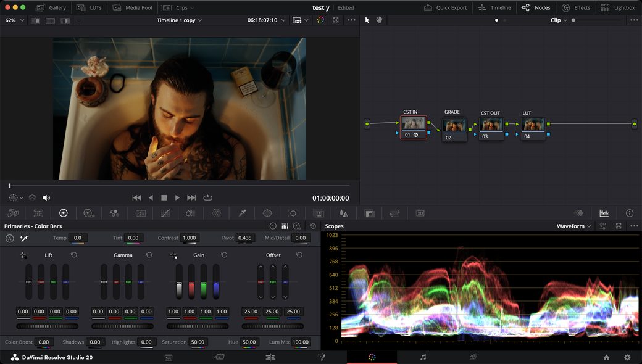Open the Fairlight music note page

pos(423,357)
